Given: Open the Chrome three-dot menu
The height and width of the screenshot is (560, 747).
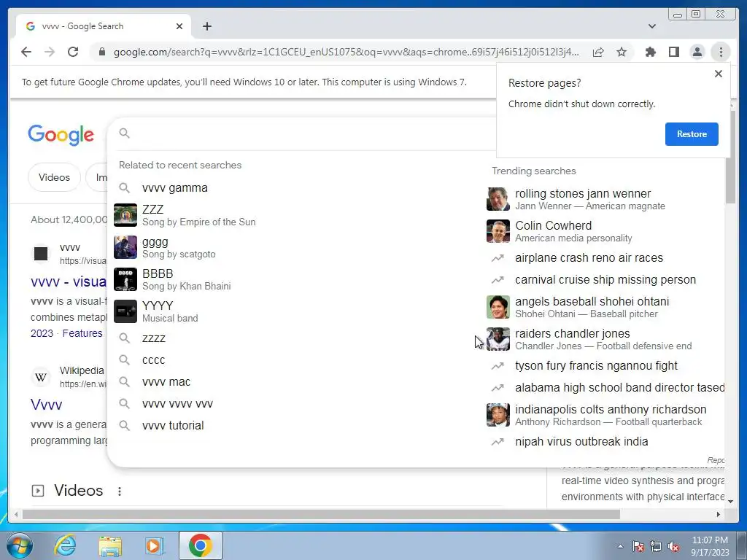Looking at the screenshot, I should (x=721, y=52).
